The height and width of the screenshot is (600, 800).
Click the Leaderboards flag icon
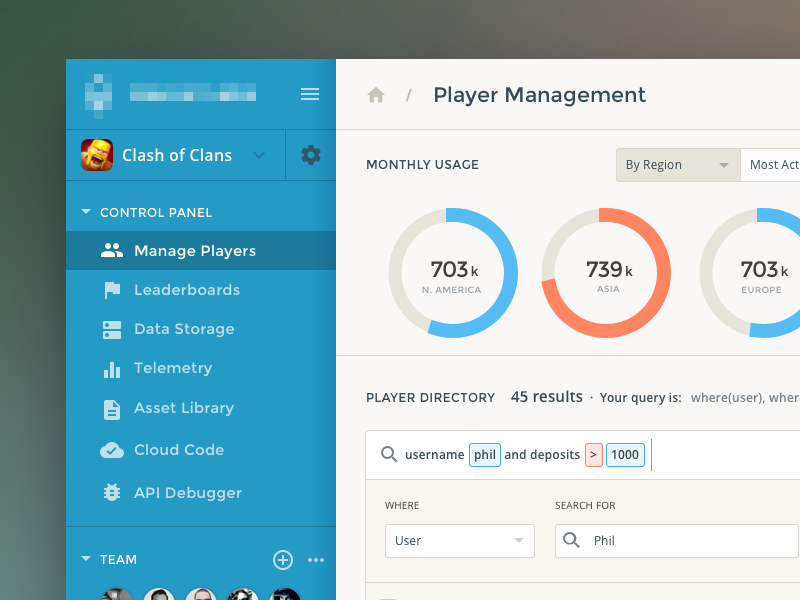pyautogui.click(x=112, y=290)
